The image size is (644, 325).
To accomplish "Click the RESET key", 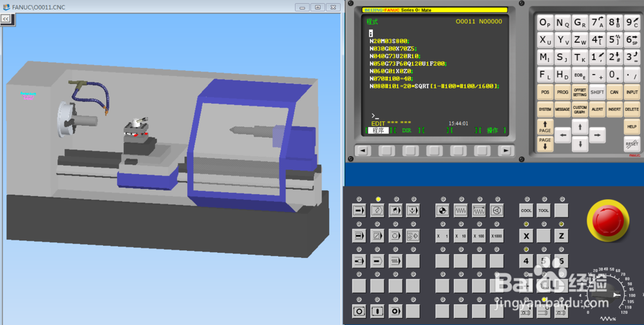I will coord(632,144).
